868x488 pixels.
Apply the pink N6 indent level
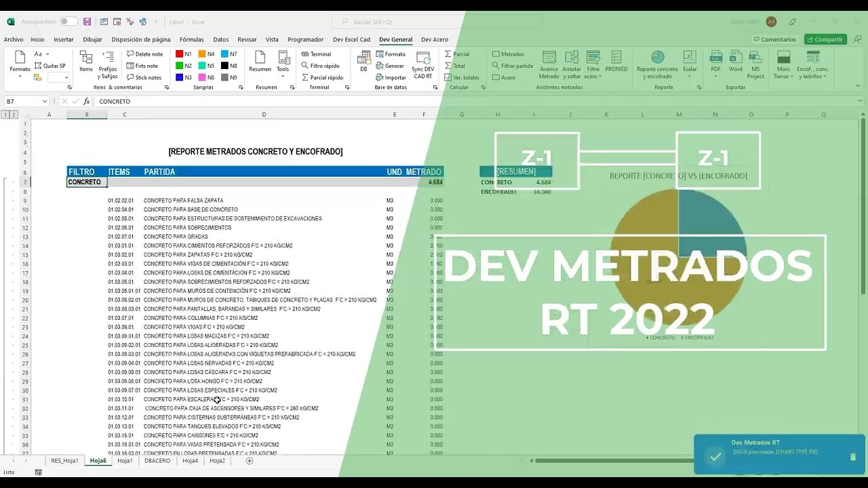tap(207, 77)
